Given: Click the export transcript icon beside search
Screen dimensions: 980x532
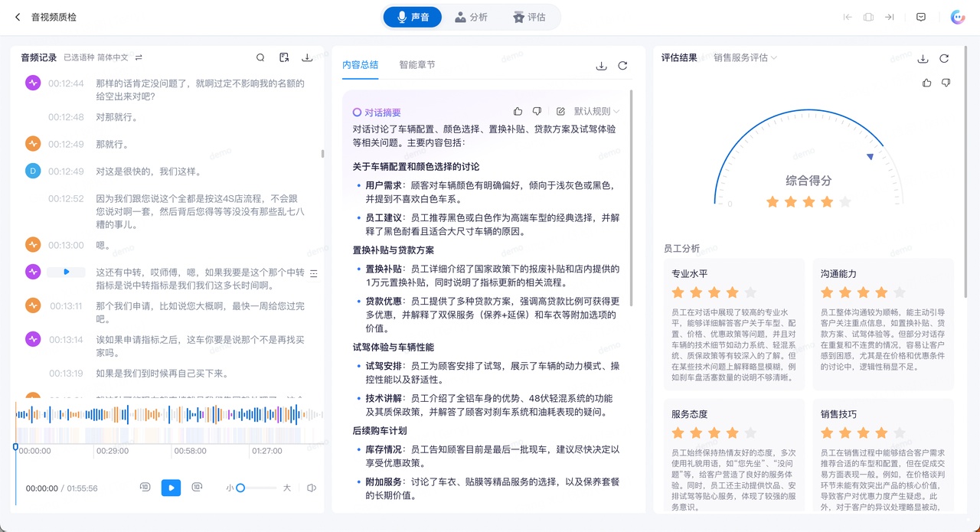Looking at the screenshot, I should point(284,57).
